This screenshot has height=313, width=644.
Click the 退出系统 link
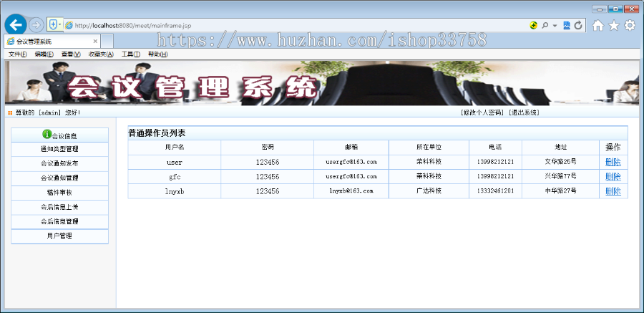[x=524, y=112]
